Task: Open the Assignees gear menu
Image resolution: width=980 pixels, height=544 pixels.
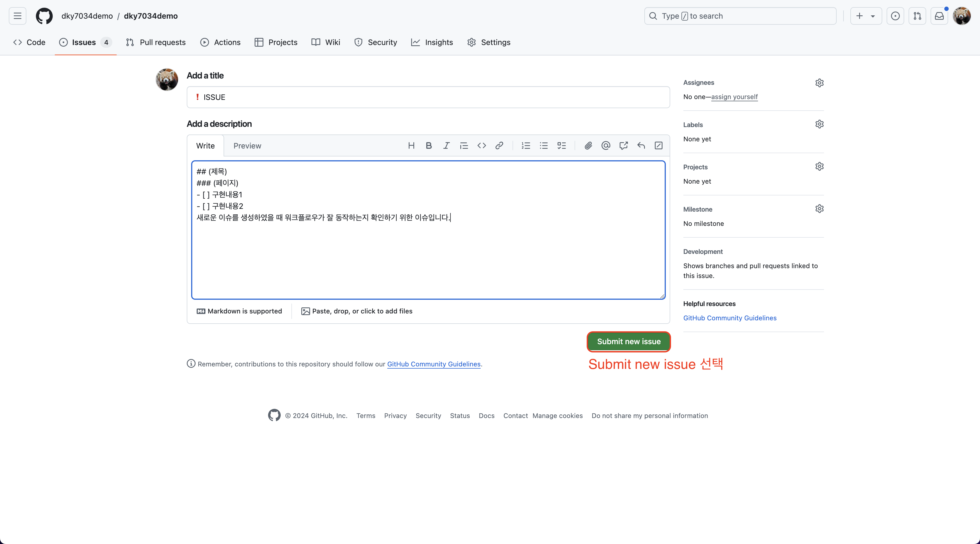Action: [x=819, y=83]
